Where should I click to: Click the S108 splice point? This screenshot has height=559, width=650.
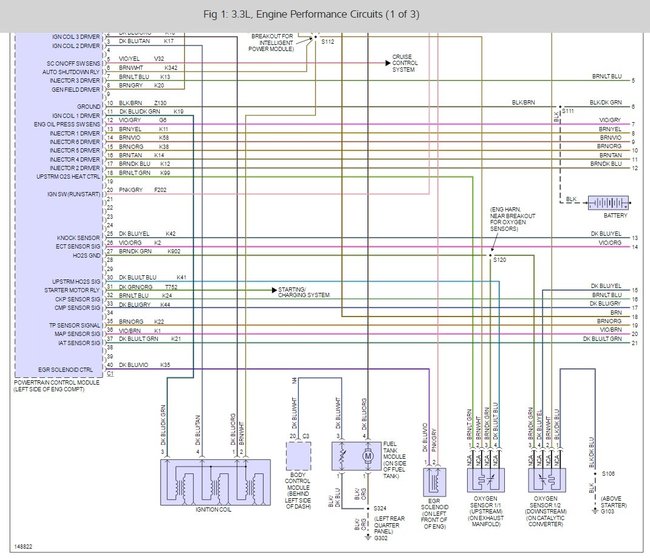595,474
